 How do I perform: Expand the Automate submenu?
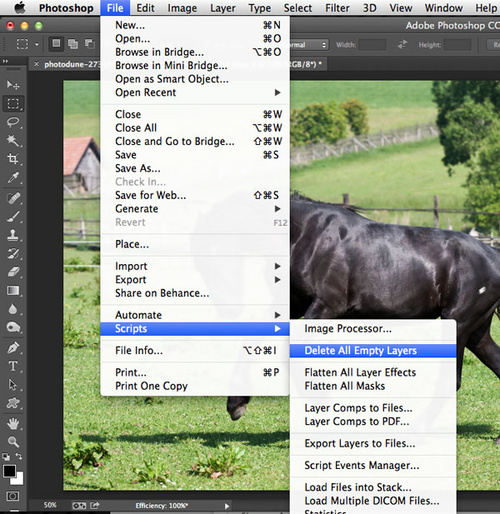click(x=195, y=315)
